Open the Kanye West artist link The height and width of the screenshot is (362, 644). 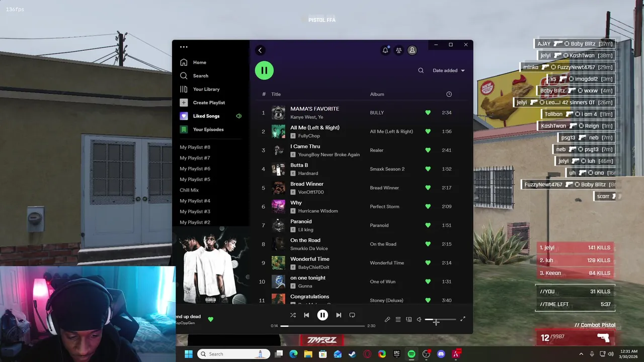pyautogui.click(x=302, y=117)
